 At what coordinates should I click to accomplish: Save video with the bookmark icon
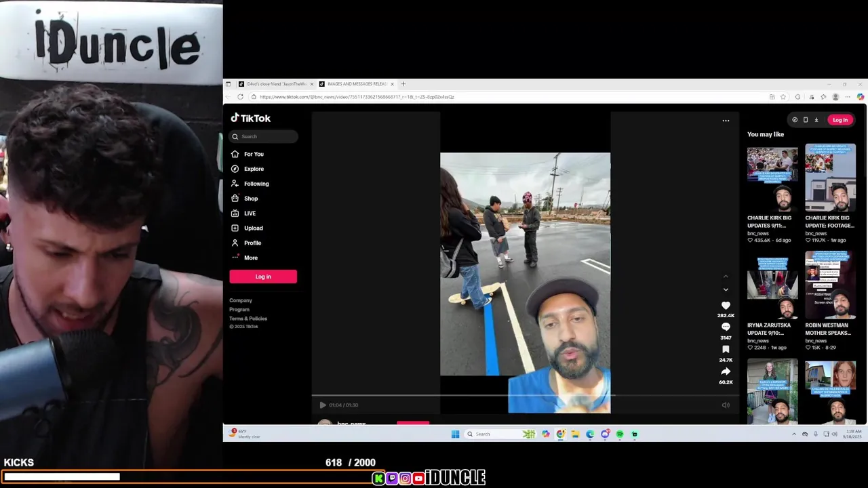[726, 350]
